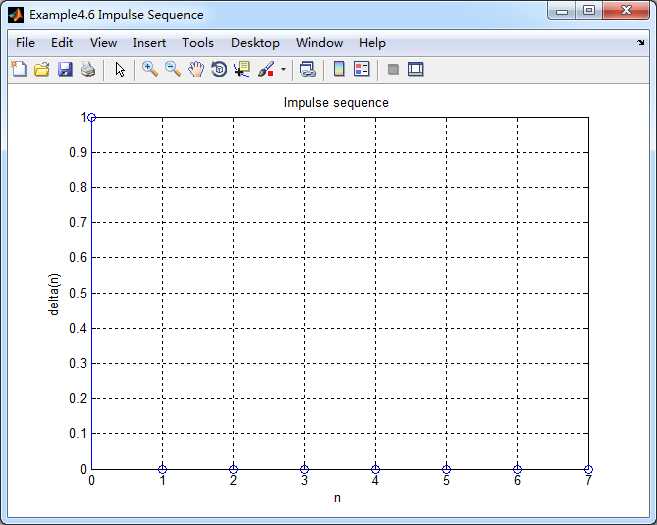This screenshot has width=657, height=525.
Task: Insert Colorbar using toolbar icon
Action: coord(339,69)
